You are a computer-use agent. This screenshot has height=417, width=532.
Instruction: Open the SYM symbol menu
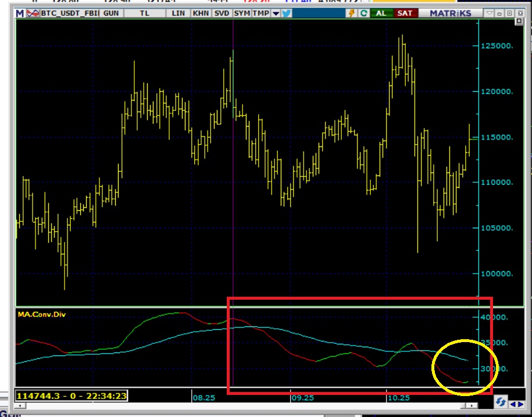(241, 13)
